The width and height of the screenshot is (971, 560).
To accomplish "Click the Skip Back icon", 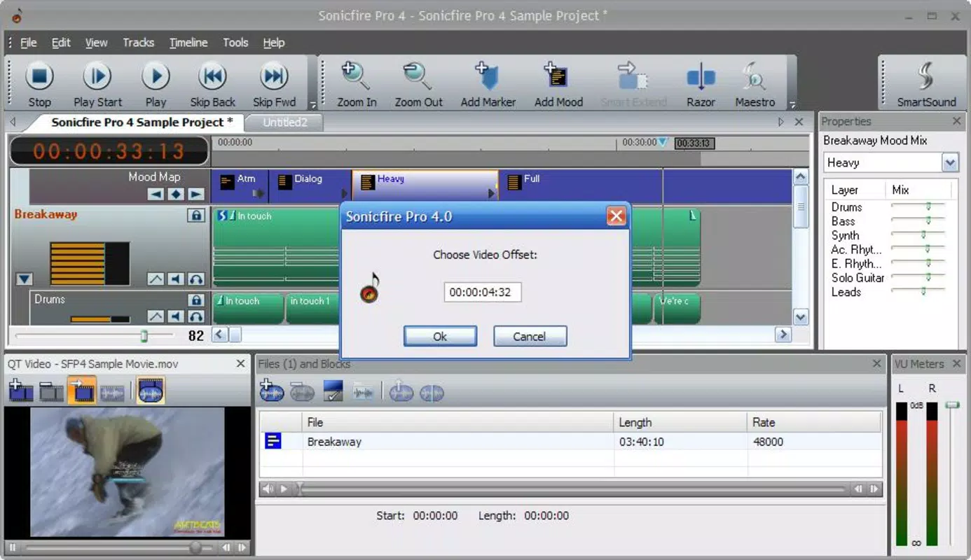I will click(212, 83).
